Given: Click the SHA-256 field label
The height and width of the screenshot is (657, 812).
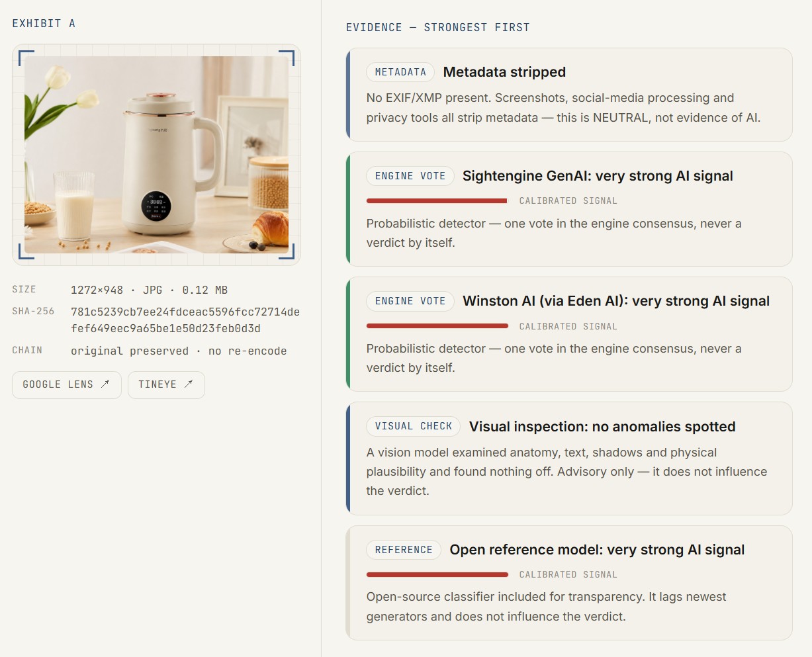Looking at the screenshot, I should pos(33,311).
